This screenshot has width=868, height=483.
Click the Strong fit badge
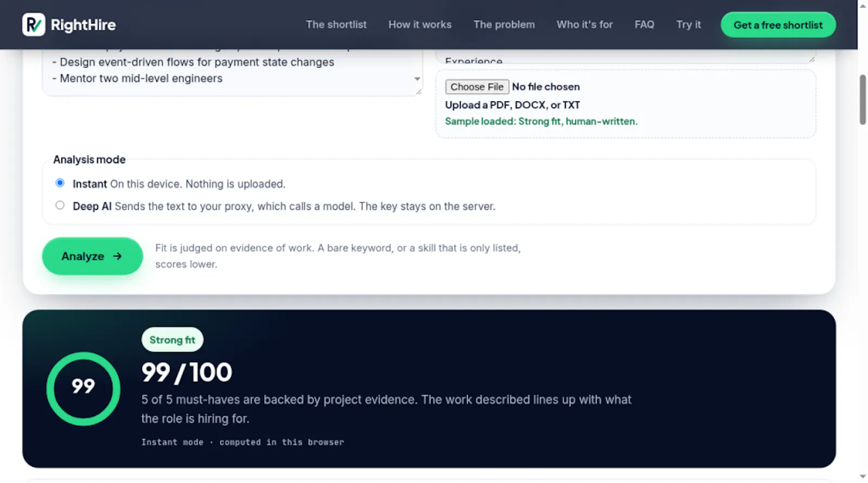point(173,340)
